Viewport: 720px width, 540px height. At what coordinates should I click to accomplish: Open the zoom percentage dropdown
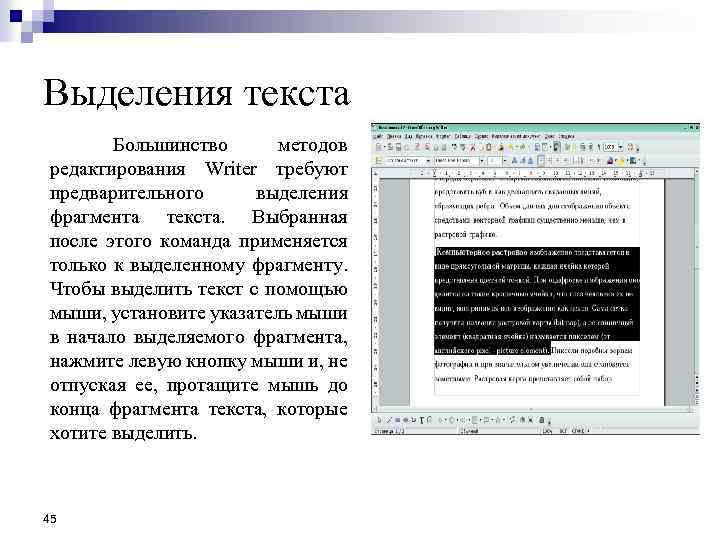pos(621,147)
